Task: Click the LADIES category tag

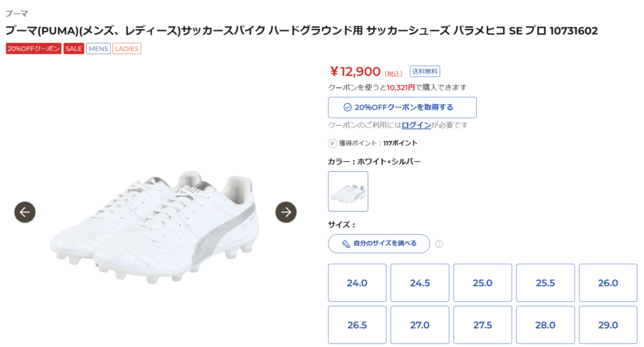Action: coord(127,48)
